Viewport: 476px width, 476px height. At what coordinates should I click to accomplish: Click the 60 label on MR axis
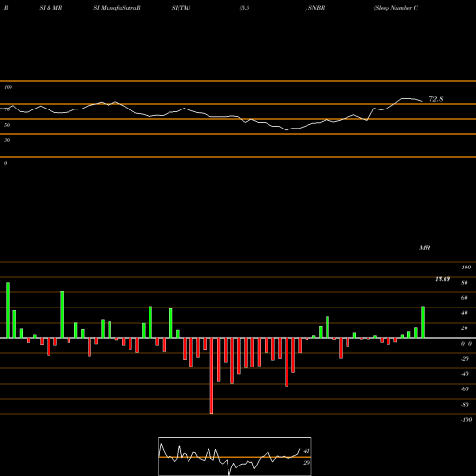pyautogui.click(x=465, y=298)
